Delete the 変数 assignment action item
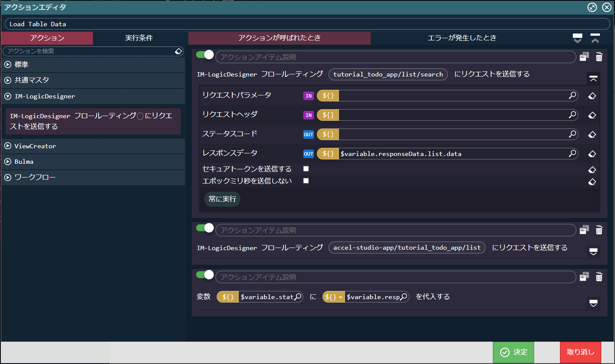 coord(599,277)
